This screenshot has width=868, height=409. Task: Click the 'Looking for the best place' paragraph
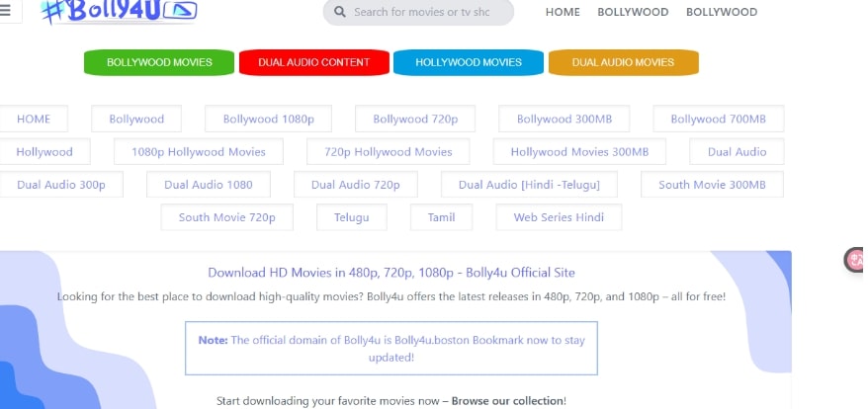[391, 296]
